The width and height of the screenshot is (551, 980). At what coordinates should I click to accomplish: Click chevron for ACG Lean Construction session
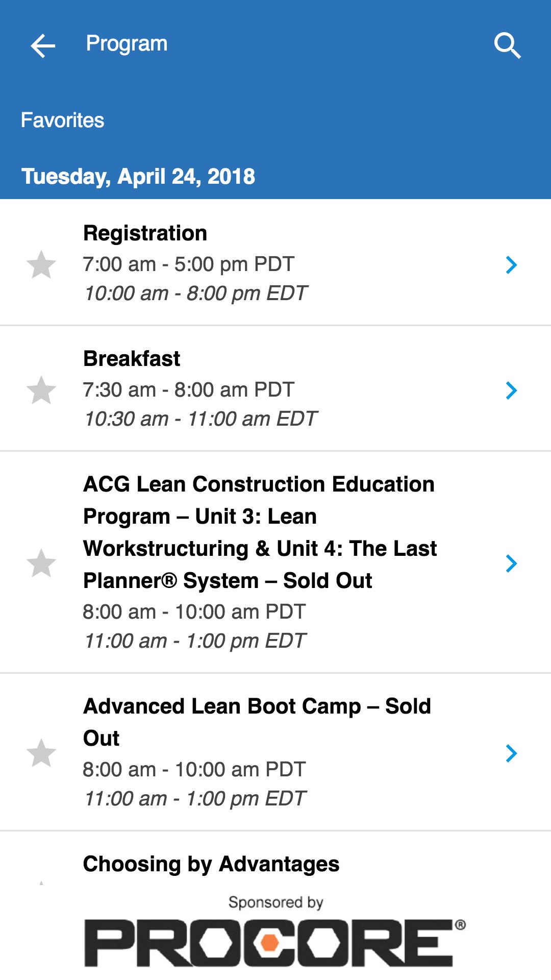point(511,563)
